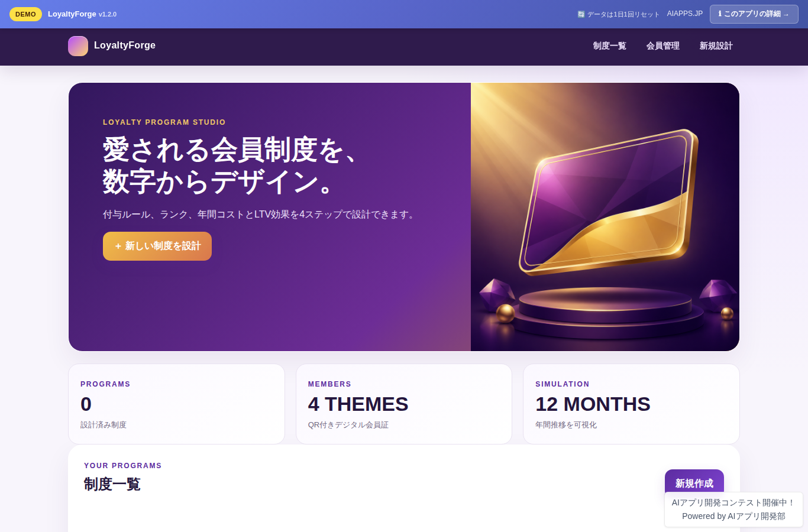Screen dimensions: 808x532
Task: Select the SIMULATION 12 MONTHS card
Action: 631,404
